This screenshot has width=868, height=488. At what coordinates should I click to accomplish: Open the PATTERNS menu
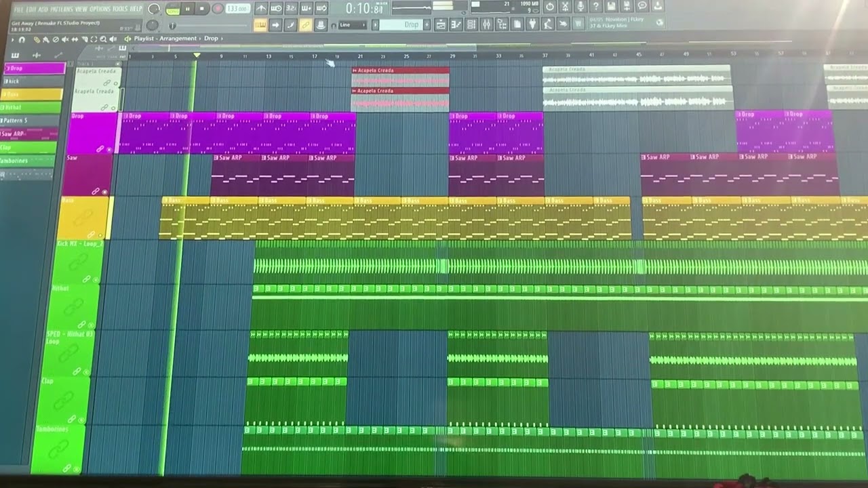(x=61, y=9)
